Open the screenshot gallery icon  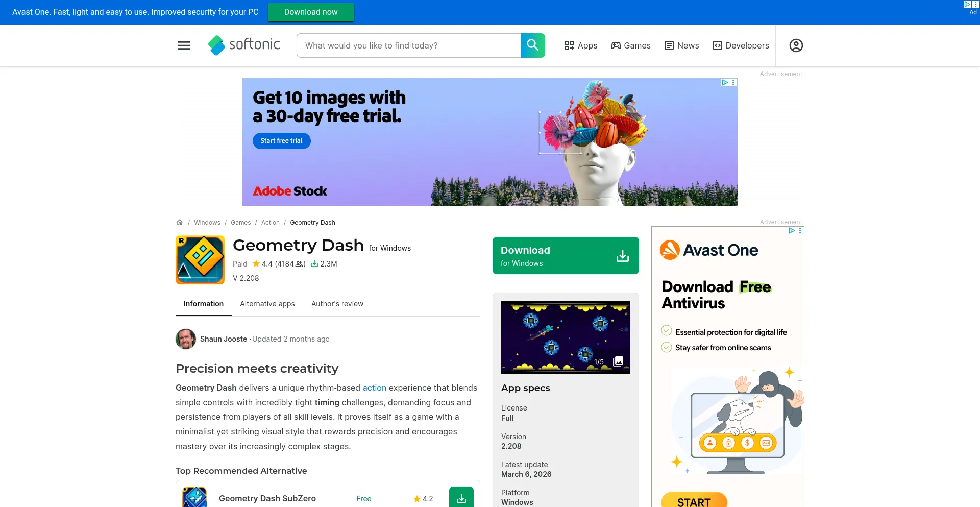(618, 361)
